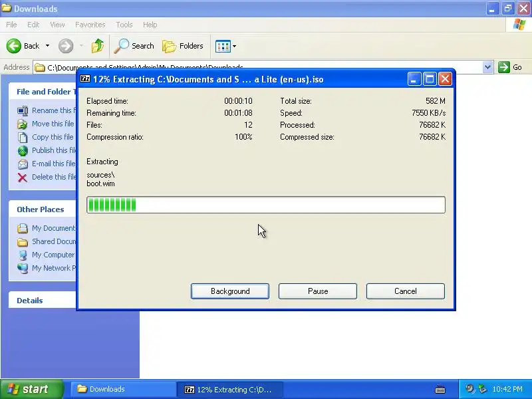Click the Total size value 582 M

tap(436, 101)
